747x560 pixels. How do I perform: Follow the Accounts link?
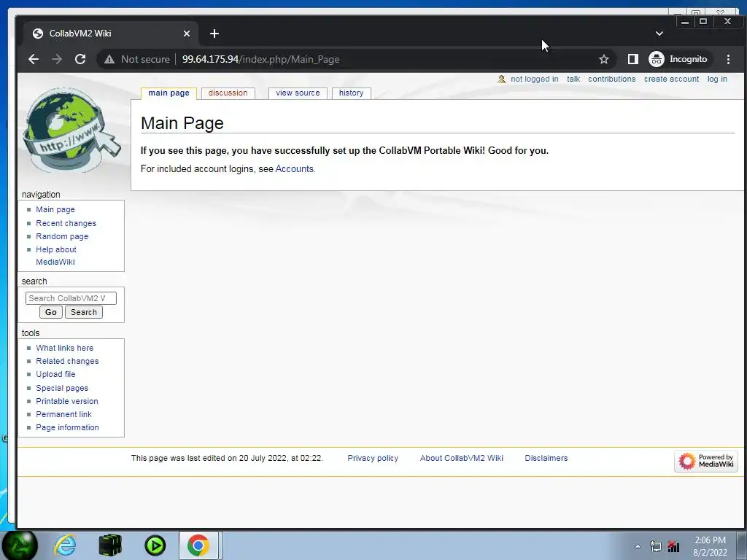point(295,169)
